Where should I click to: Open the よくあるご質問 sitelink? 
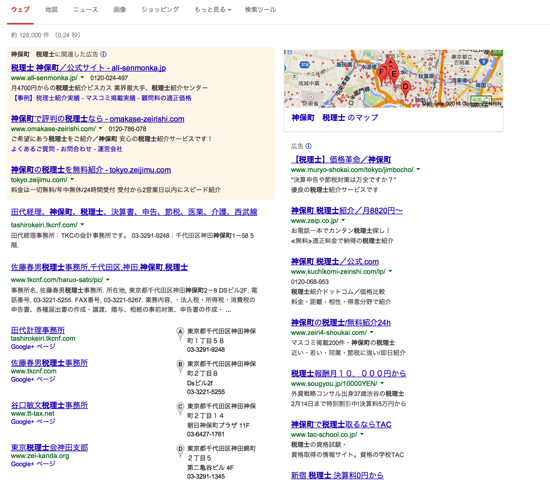(33, 149)
